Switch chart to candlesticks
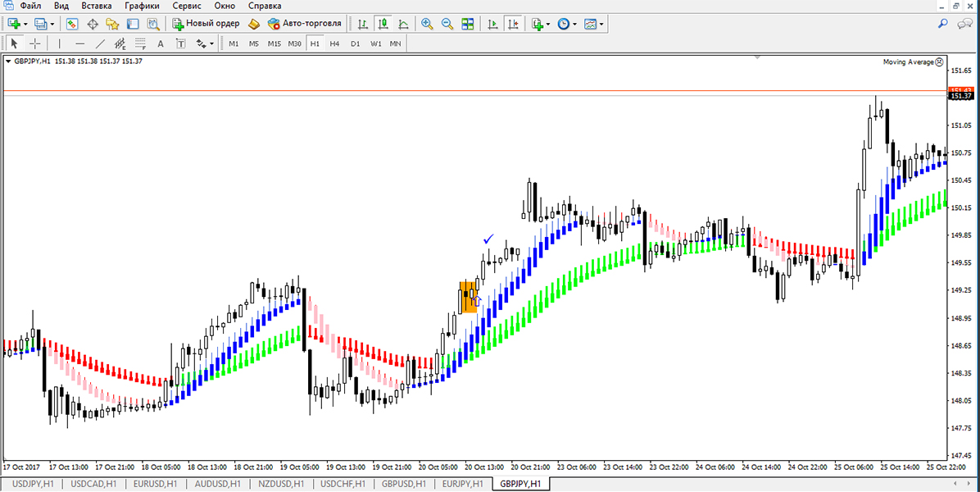 coord(383,24)
